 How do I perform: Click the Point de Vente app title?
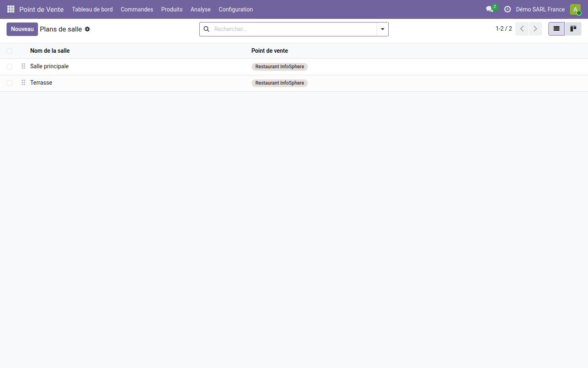point(41,9)
